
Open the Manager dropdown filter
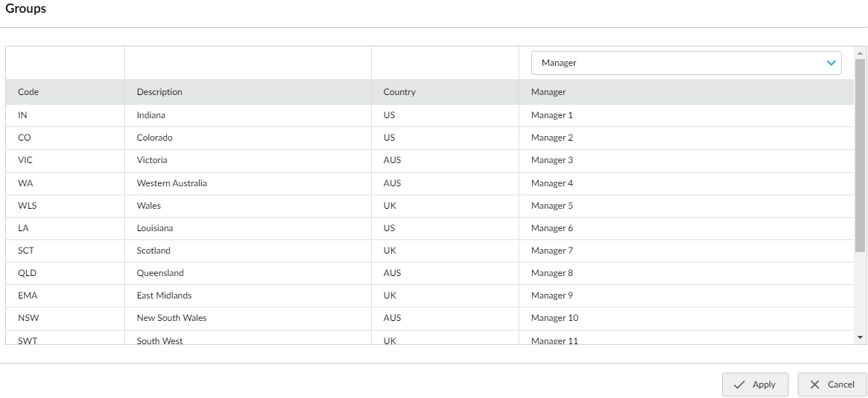(x=685, y=63)
